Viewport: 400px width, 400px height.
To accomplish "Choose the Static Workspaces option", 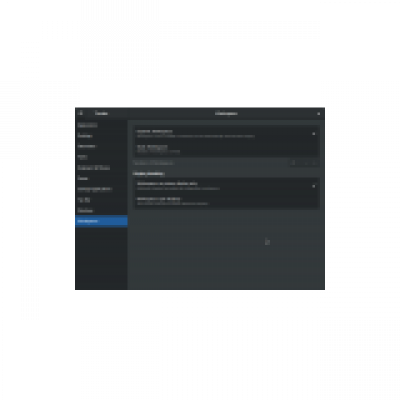I will (x=226, y=149).
